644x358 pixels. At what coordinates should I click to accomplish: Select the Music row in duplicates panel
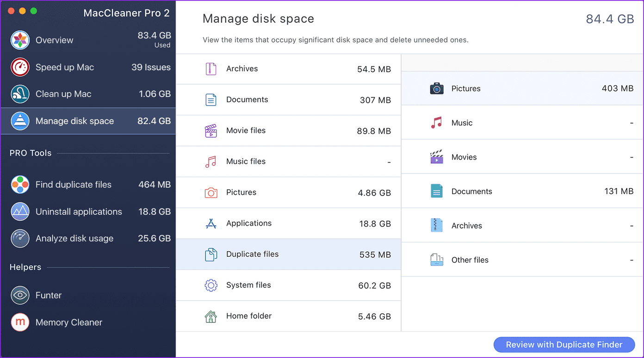click(522, 123)
